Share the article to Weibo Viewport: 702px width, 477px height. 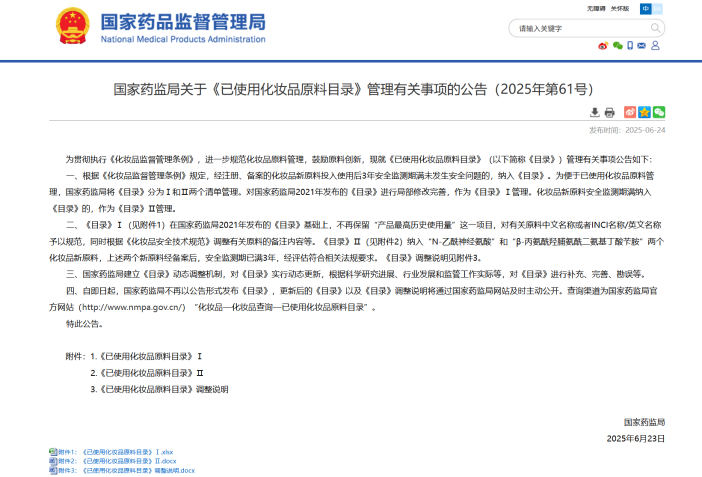(x=630, y=112)
